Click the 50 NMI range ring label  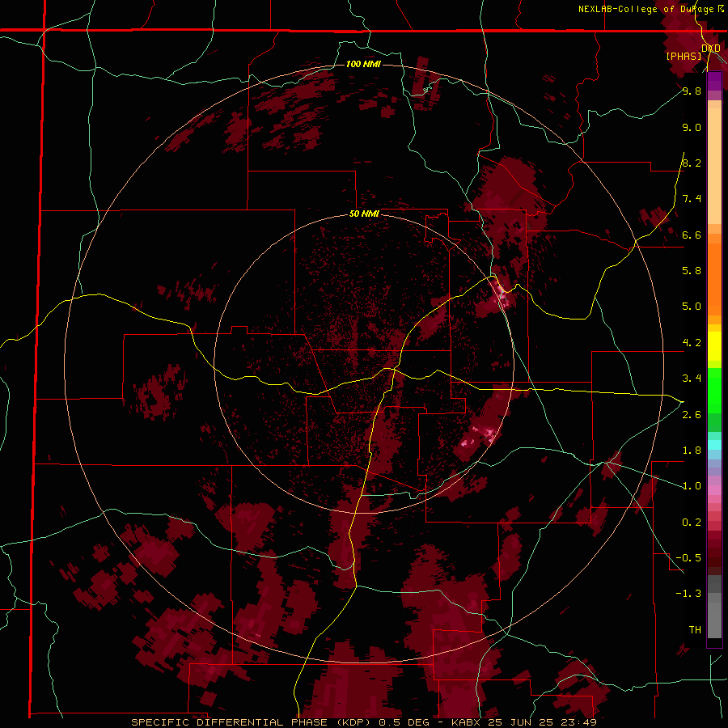(364, 214)
